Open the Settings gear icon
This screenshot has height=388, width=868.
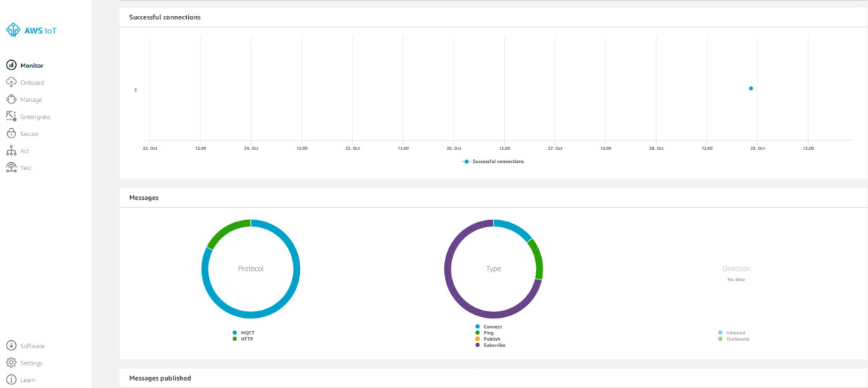coord(11,363)
